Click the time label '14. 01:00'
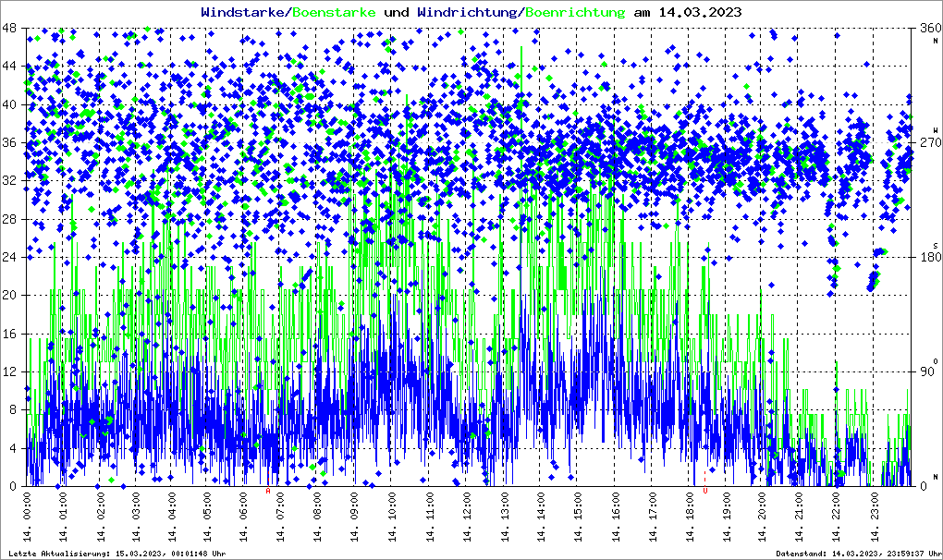 (63, 517)
